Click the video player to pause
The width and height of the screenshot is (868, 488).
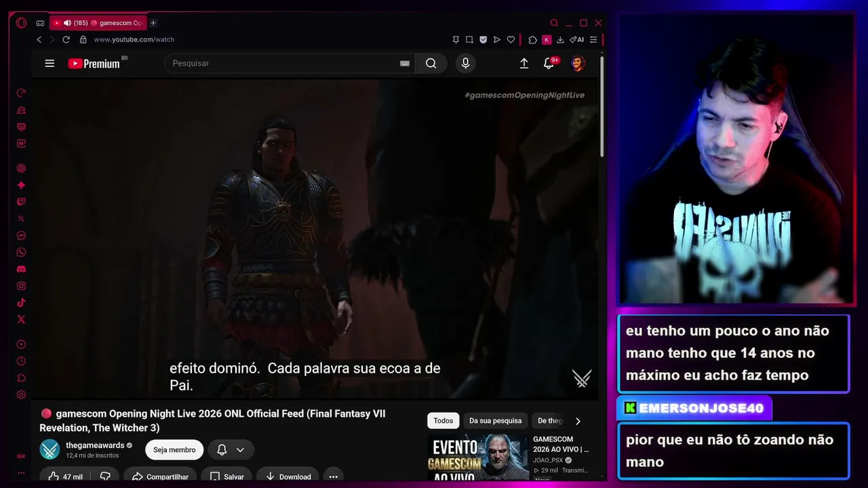[x=315, y=239]
